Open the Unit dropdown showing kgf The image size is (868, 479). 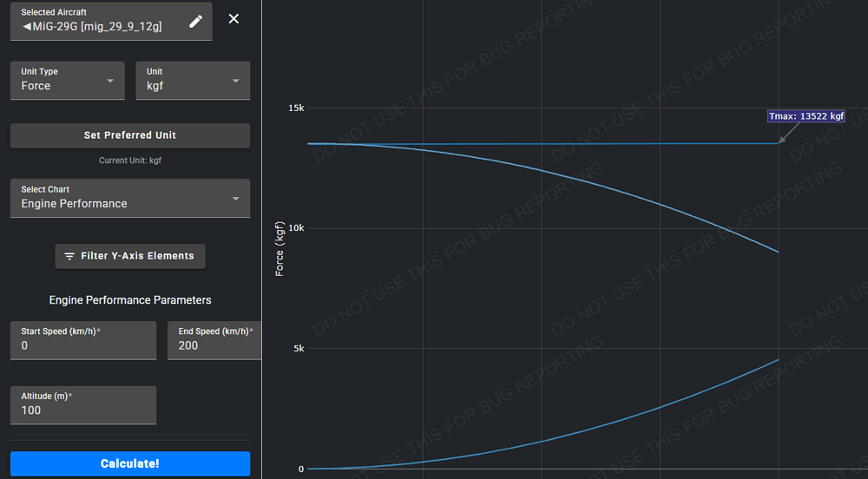click(x=193, y=81)
